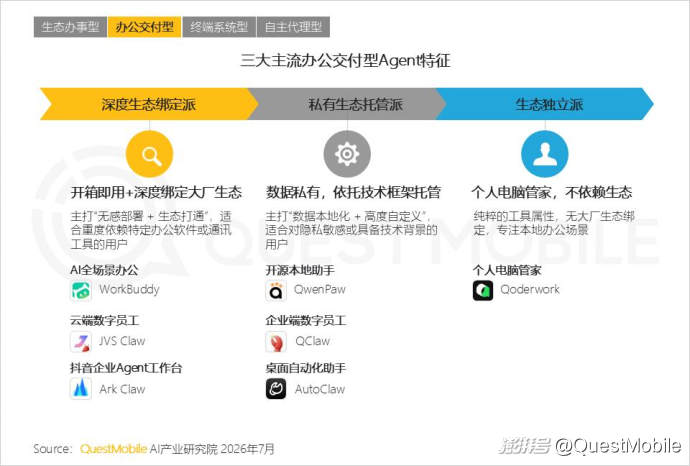Click the label 抖音企业Agent工作台
Image resolution: width=690 pixels, height=466 pixels.
pyautogui.click(x=126, y=367)
